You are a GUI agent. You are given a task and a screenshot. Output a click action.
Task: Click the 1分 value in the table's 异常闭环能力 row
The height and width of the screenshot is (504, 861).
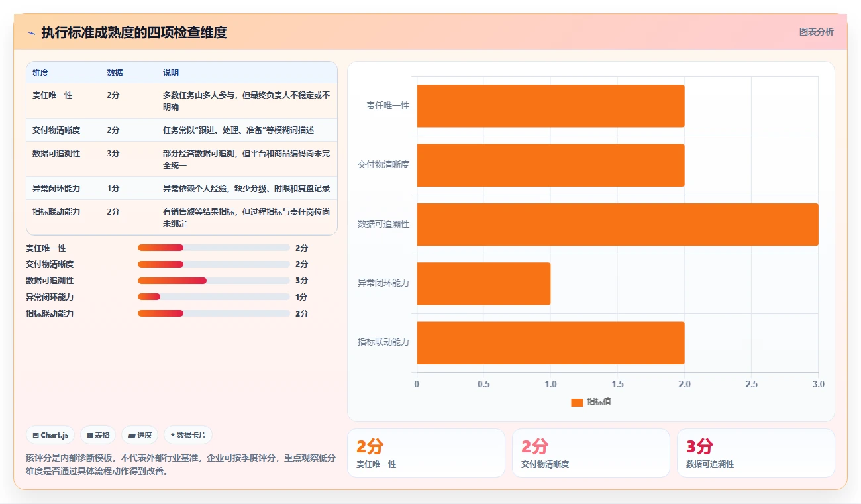(113, 188)
